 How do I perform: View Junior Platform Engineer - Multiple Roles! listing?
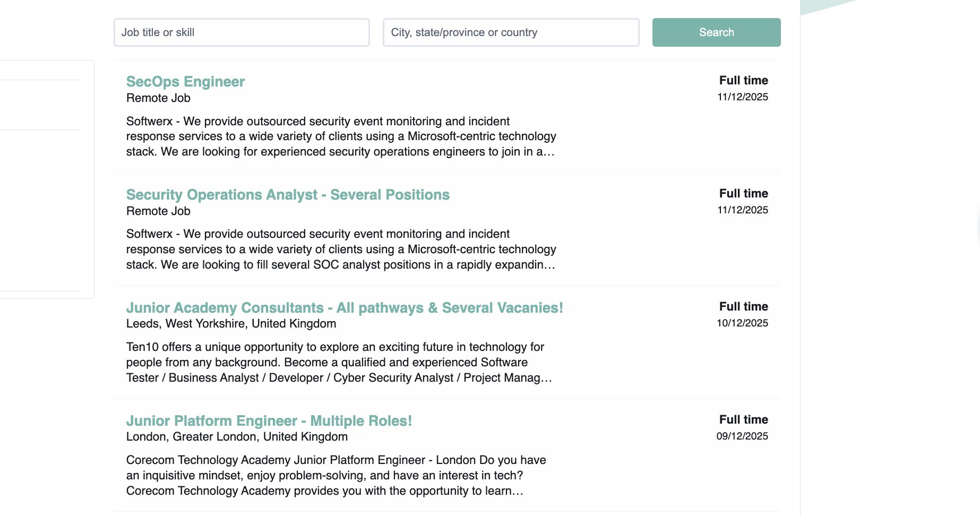click(x=269, y=421)
